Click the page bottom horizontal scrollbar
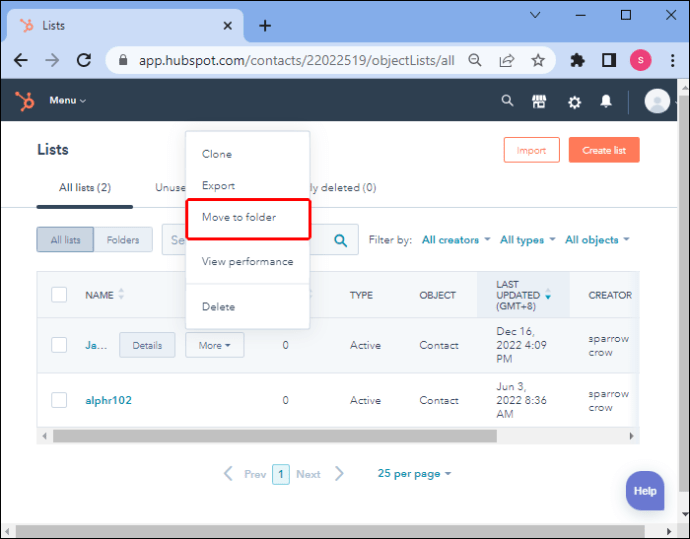Screen dimensions: 690x539 [330, 531]
